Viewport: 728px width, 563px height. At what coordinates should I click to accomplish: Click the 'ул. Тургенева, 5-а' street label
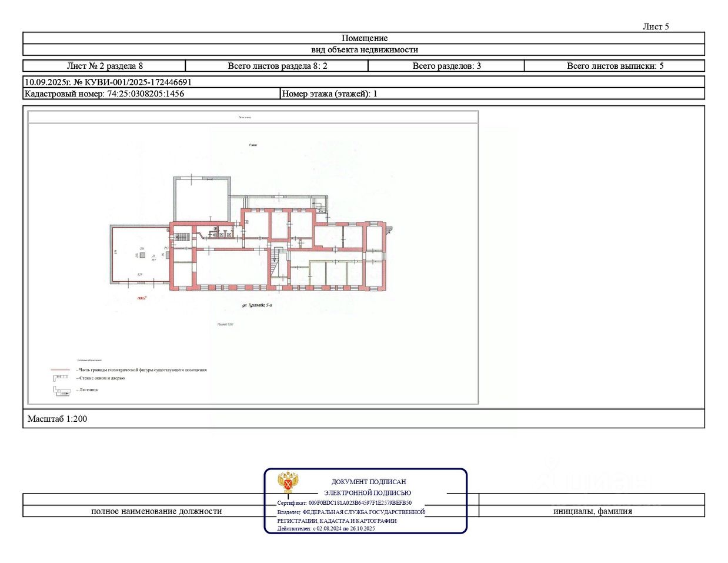coord(258,306)
